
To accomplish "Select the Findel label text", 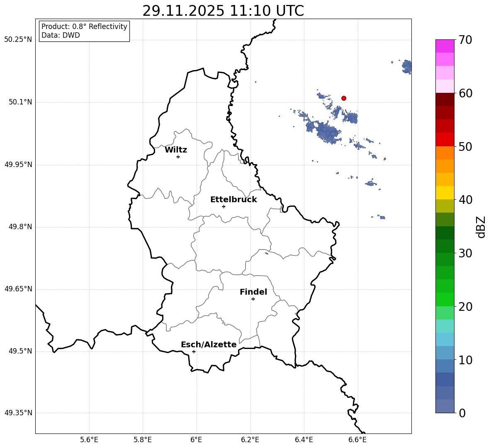I will click(x=253, y=292).
